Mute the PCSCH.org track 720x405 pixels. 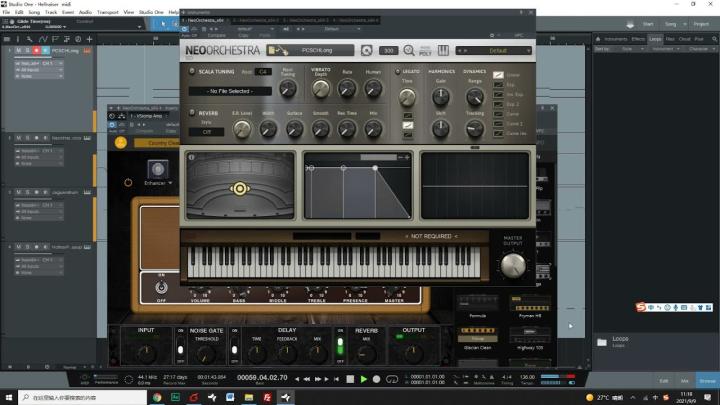[19, 51]
